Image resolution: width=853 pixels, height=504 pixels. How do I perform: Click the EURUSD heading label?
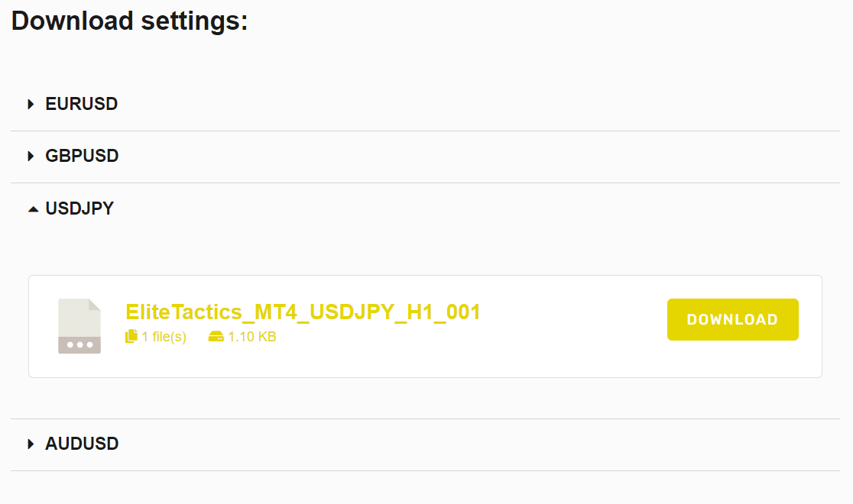pyautogui.click(x=81, y=104)
